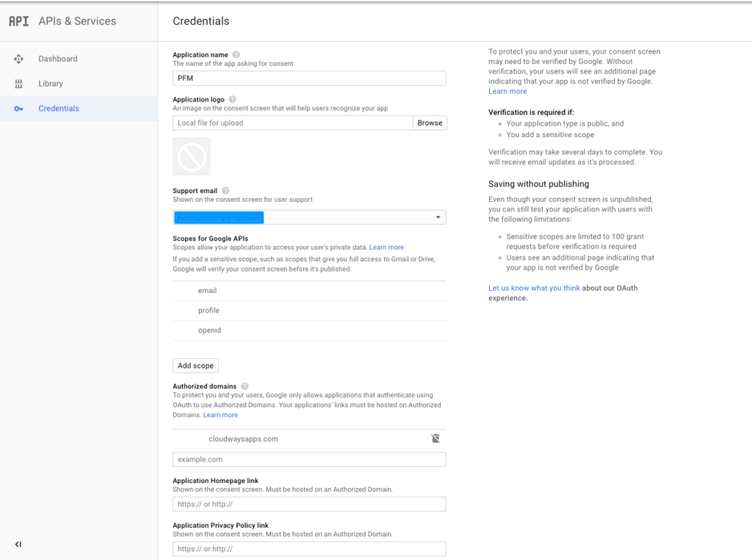Viewport: 752px width, 560px height.
Task: Click the Add scope button
Action: (195, 366)
